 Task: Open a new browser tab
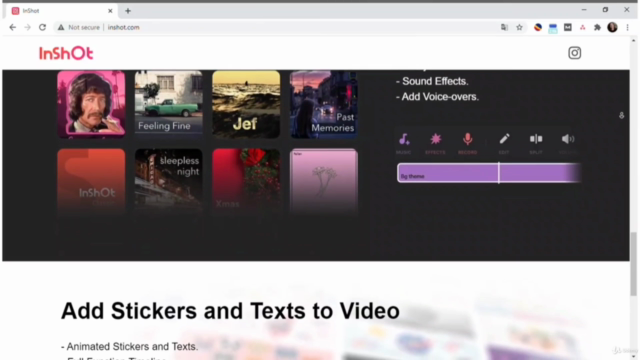pos(128,11)
